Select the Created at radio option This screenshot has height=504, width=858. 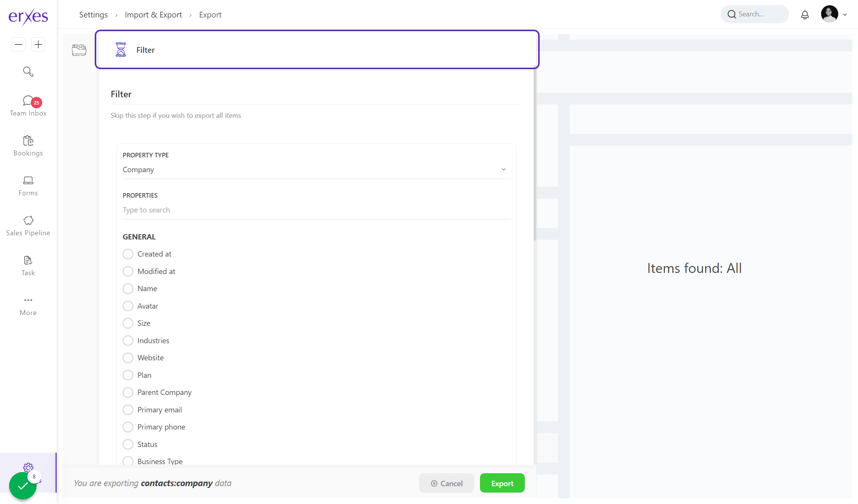[x=128, y=254]
